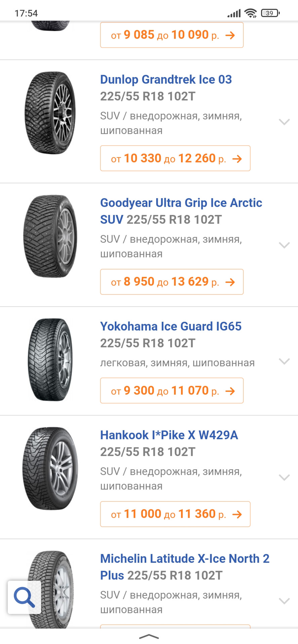Expand Dunlop Grandtrek Ice 03 details
The image size is (298, 644).
point(284,122)
